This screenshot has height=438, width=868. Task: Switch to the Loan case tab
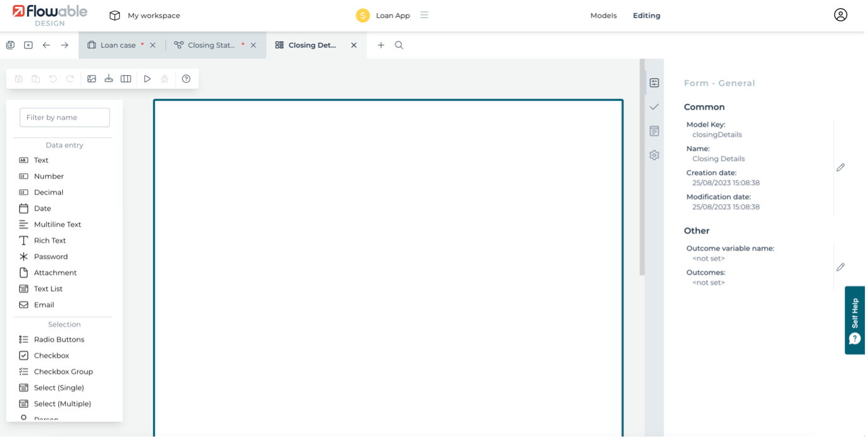[x=118, y=45]
